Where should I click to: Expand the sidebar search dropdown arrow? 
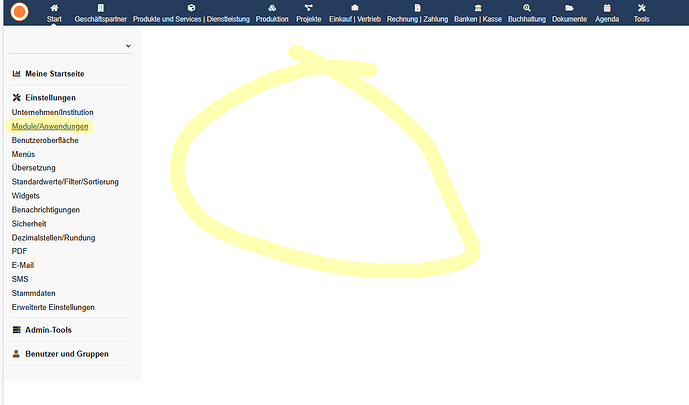(128, 46)
